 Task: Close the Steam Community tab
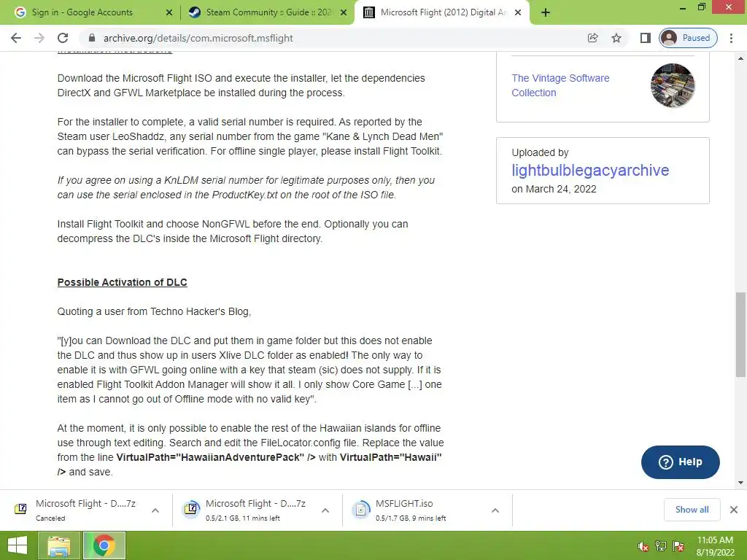click(x=344, y=13)
